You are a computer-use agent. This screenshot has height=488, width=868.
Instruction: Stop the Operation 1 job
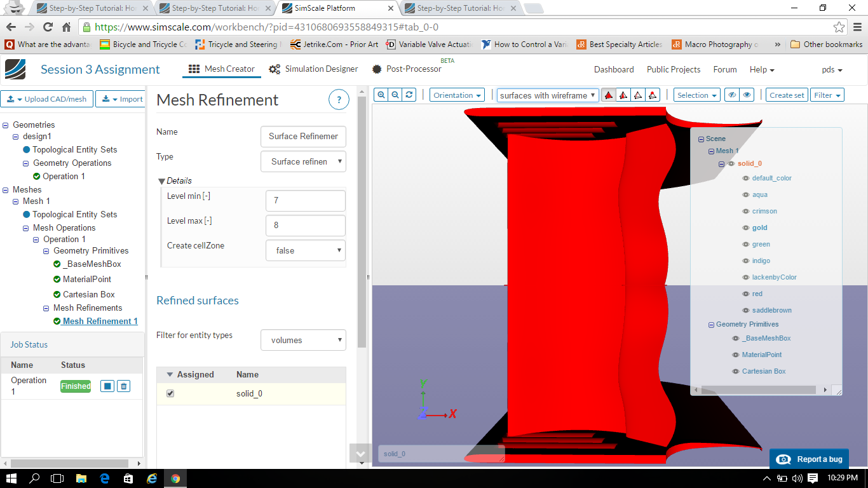coord(107,386)
